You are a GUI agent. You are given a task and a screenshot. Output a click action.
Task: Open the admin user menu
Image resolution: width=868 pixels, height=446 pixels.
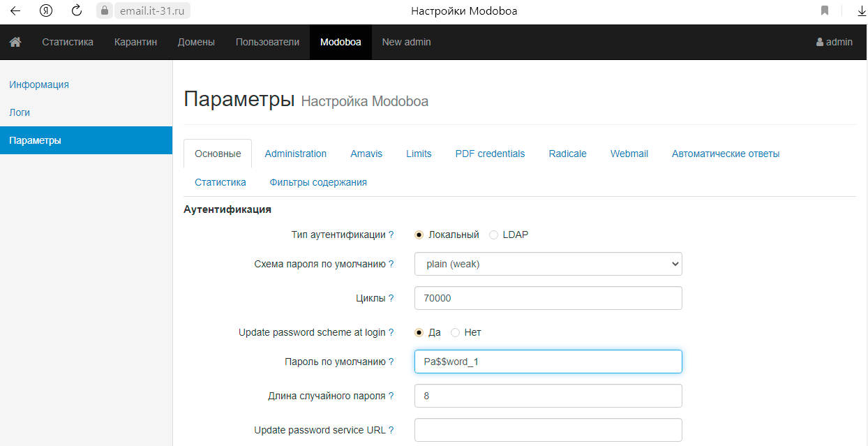834,42
